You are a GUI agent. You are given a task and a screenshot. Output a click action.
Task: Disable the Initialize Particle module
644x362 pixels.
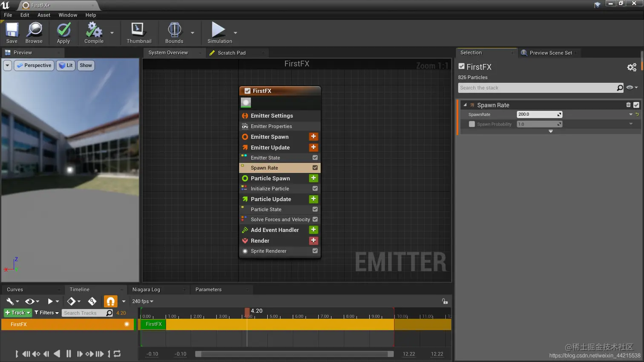click(x=315, y=188)
